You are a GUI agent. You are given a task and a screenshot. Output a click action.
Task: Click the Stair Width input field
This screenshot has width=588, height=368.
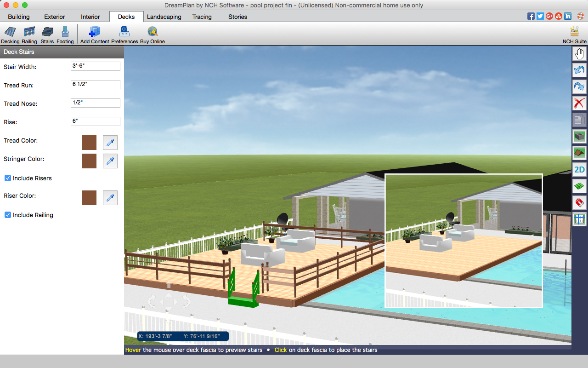(x=96, y=66)
